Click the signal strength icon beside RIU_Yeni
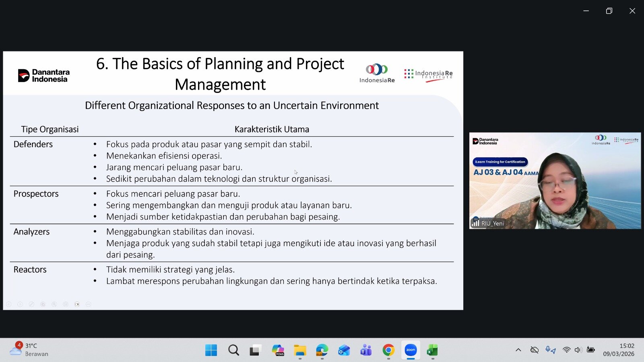644x362 pixels. [x=475, y=223]
